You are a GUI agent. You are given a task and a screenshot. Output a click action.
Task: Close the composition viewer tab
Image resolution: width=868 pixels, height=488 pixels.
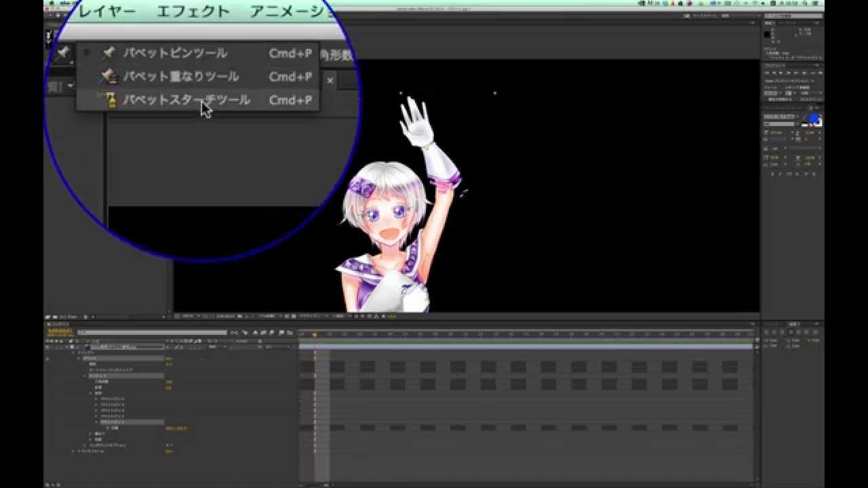pos(330,80)
